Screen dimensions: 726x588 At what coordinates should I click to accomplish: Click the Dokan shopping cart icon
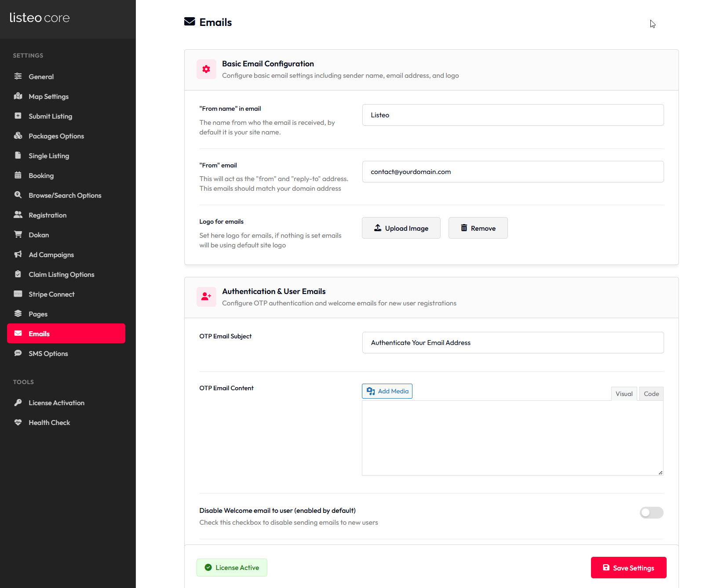pyautogui.click(x=18, y=235)
